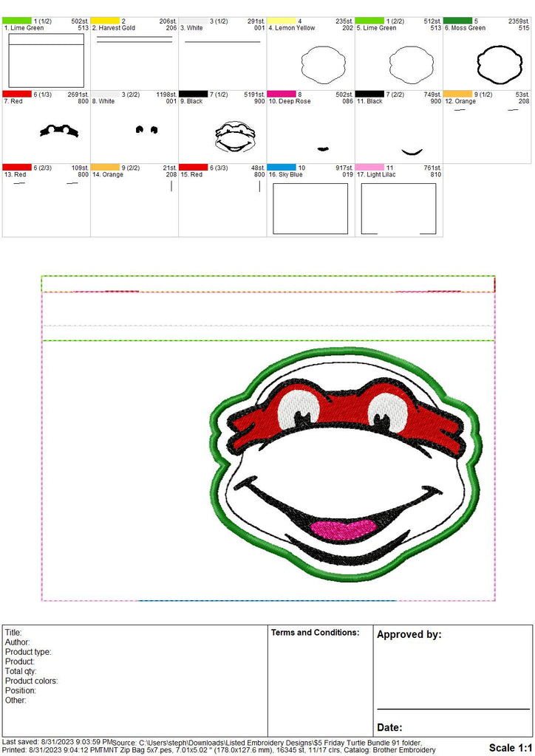
Task: Click the 'Other:' field label
Action: coord(16,700)
